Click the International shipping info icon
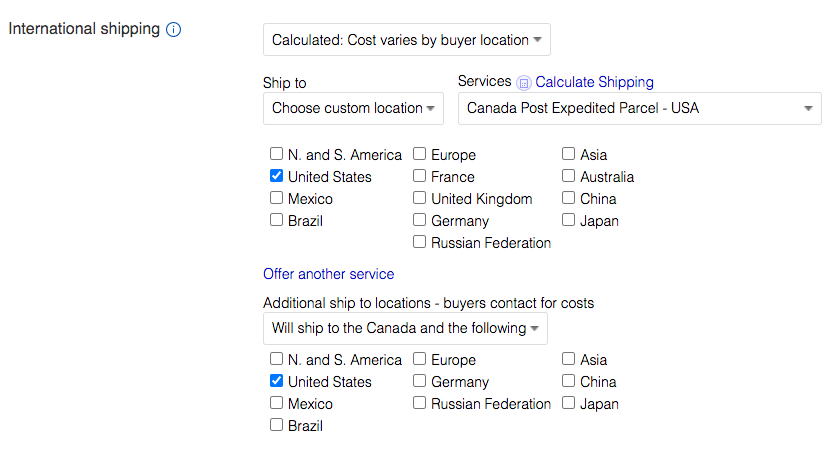The width and height of the screenshot is (839, 454). click(x=173, y=29)
